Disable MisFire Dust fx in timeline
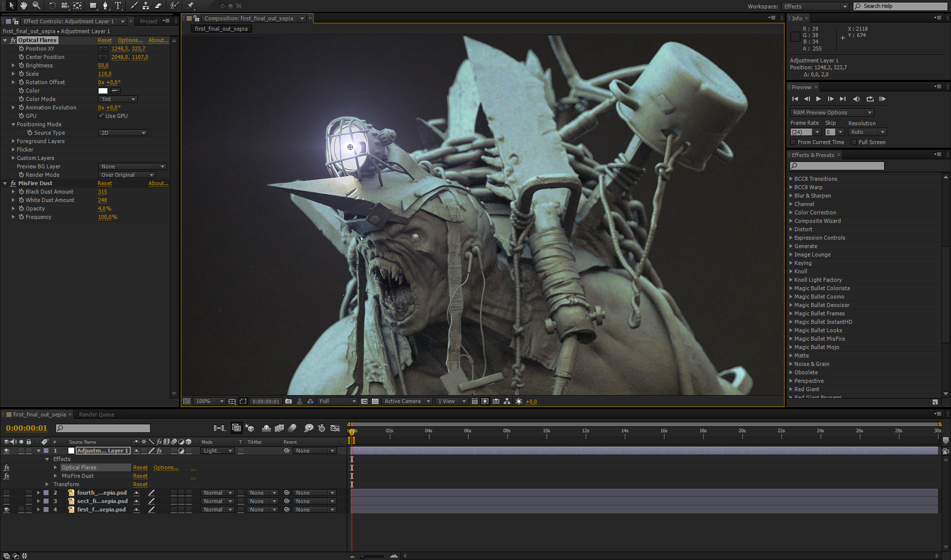Screen dimensions: 951x560 (x=6, y=476)
